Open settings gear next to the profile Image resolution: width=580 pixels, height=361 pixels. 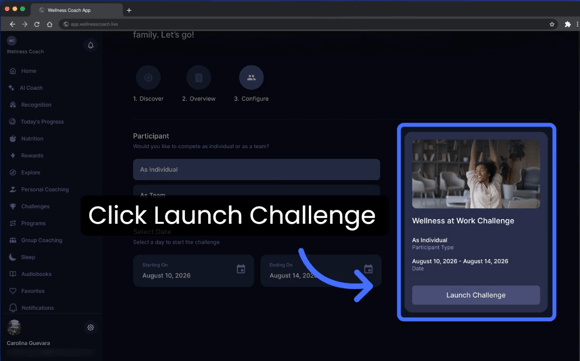pos(91,327)
